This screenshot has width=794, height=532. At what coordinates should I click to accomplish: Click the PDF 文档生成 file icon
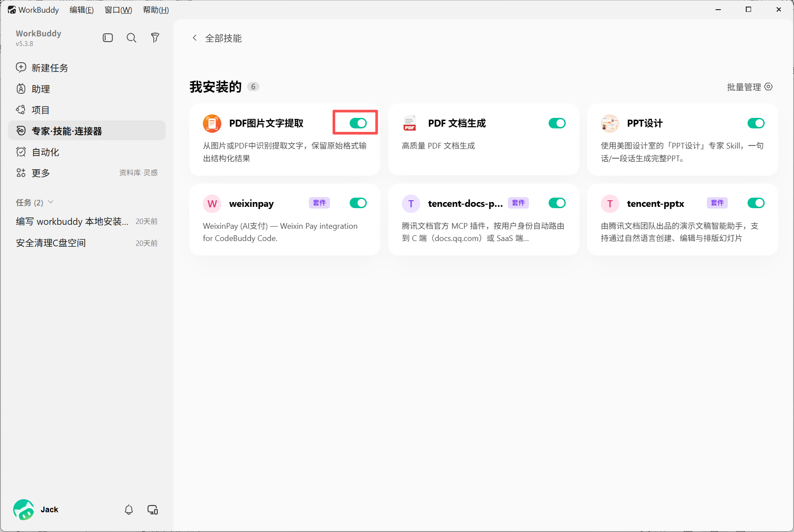point(410,123)
